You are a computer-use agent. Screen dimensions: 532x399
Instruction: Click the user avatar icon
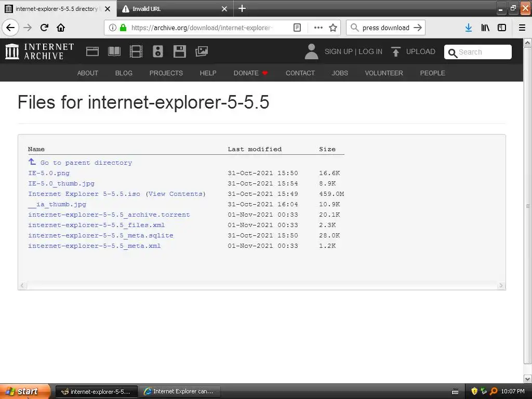tap(311, 51)
